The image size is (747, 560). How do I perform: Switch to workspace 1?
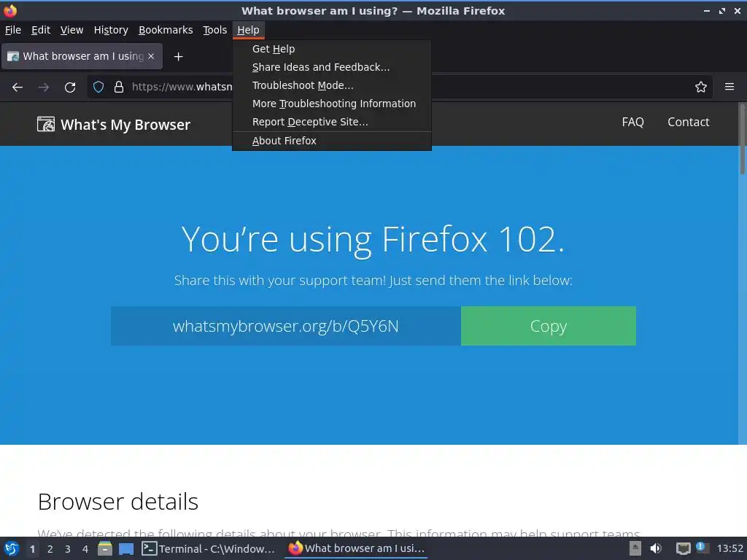click(x=32, y=549)
